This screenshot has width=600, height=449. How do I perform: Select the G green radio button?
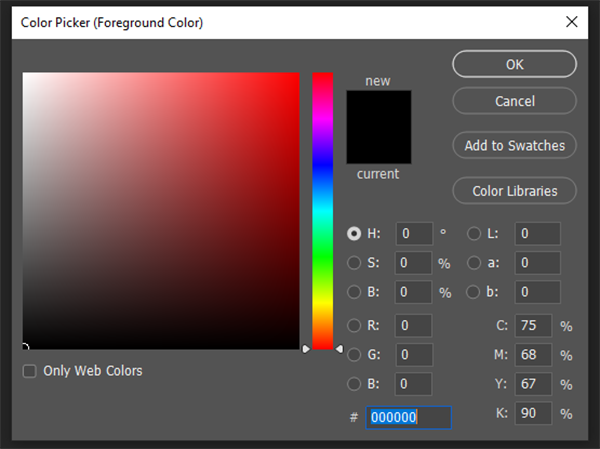354,354
